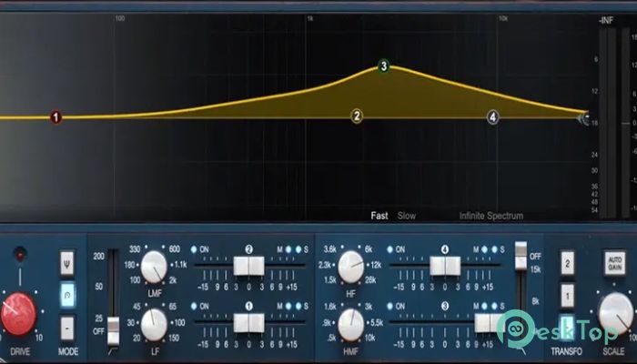637x364 pixels.
Task: Select the bottom Mode button with dash
Action: pos(67,325)
